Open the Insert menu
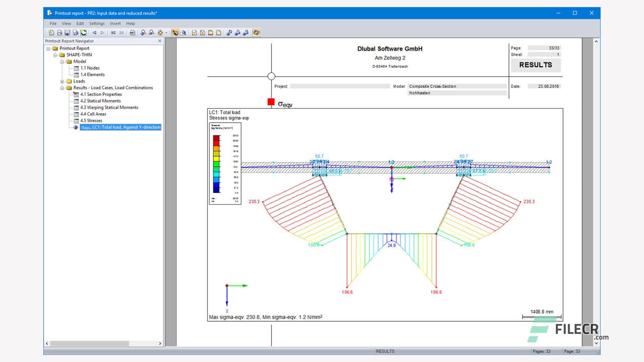The image size is (644, 362). point(115,24)
